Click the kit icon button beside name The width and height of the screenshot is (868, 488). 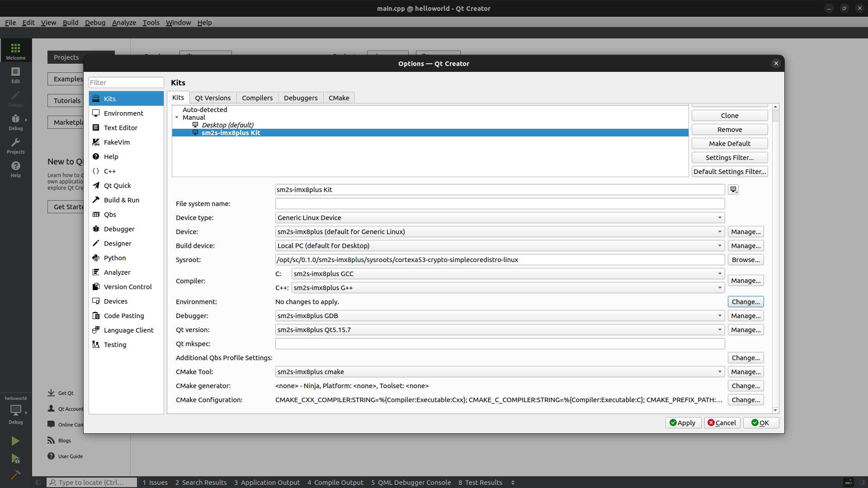coord(733,190)
